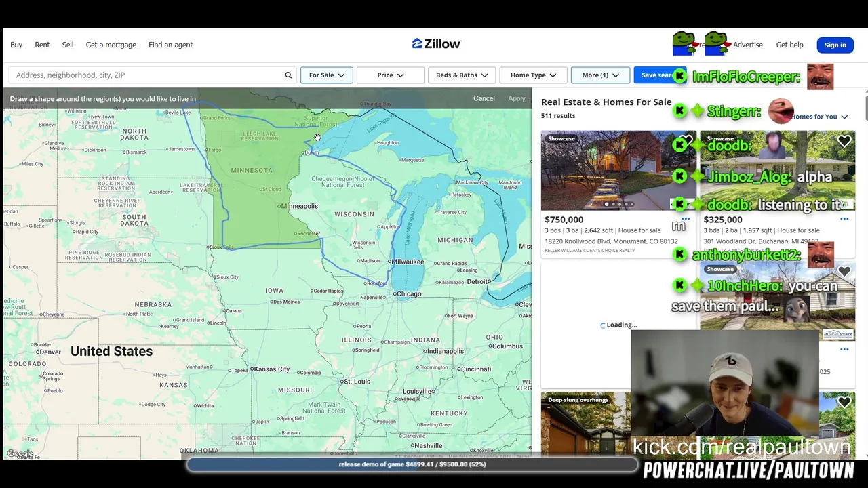Open the Homes for You sort dropdown
The image size is (868, 488).
coord(819,117)
